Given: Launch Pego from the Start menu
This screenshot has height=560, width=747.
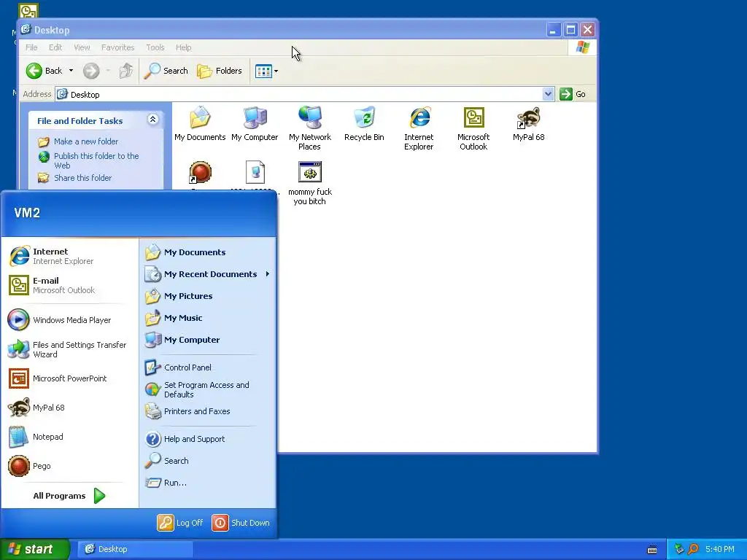Looking at the screenshot, I should [x=69, y=466].
